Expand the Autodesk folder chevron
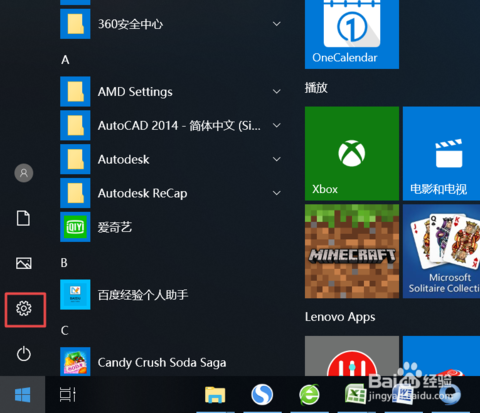Viewport: 480px width, 413px height. [276, 159]
